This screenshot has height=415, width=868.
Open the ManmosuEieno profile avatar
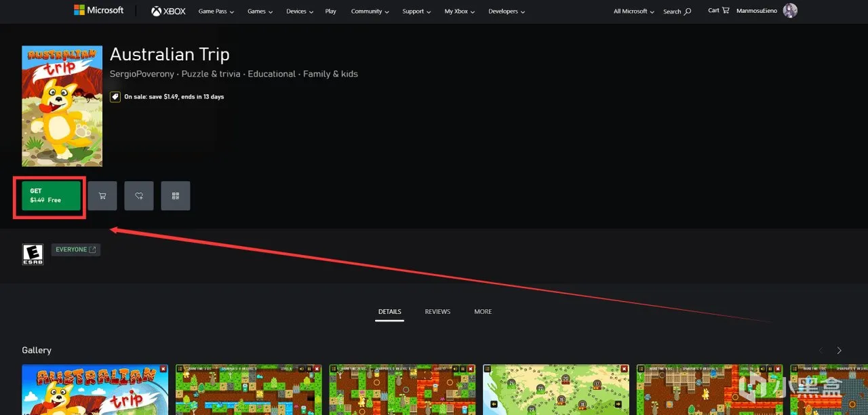coord(790,10)
